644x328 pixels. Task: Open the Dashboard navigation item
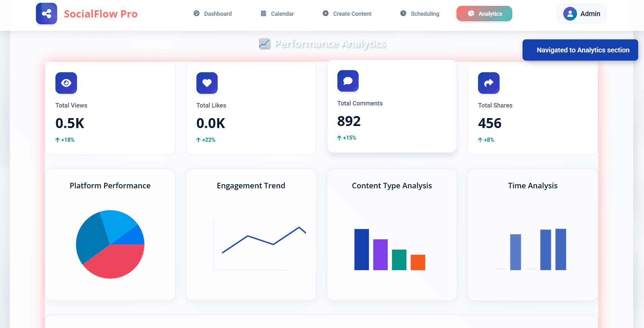point(213,14)
